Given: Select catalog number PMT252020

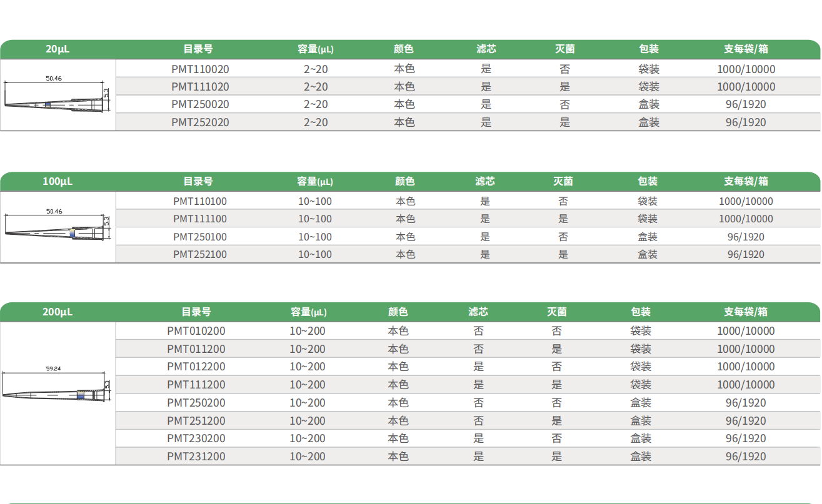Looking at the screenshot, I should pyautogui.click(x=200, y=122).
